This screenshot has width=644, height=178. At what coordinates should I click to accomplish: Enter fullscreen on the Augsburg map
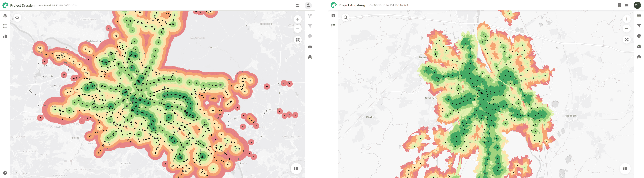[626, 40]
